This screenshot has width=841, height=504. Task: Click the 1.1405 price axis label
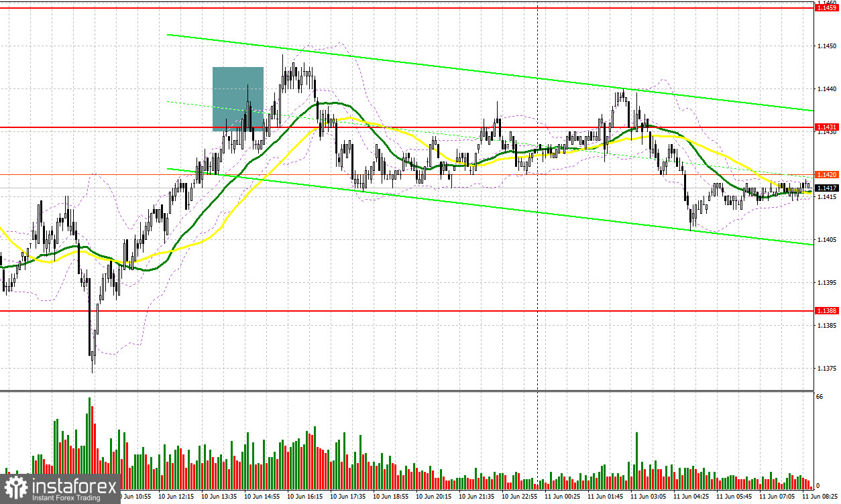point(827,239)
